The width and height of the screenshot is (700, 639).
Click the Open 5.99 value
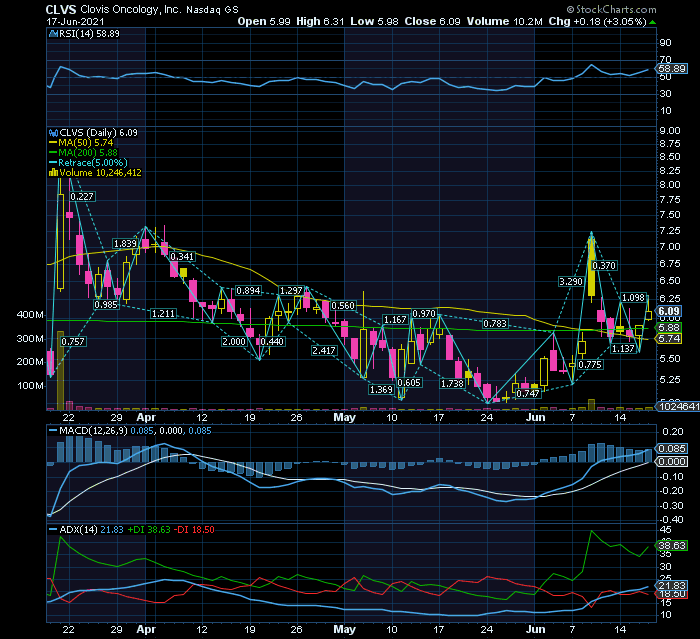tap(264, 21)
